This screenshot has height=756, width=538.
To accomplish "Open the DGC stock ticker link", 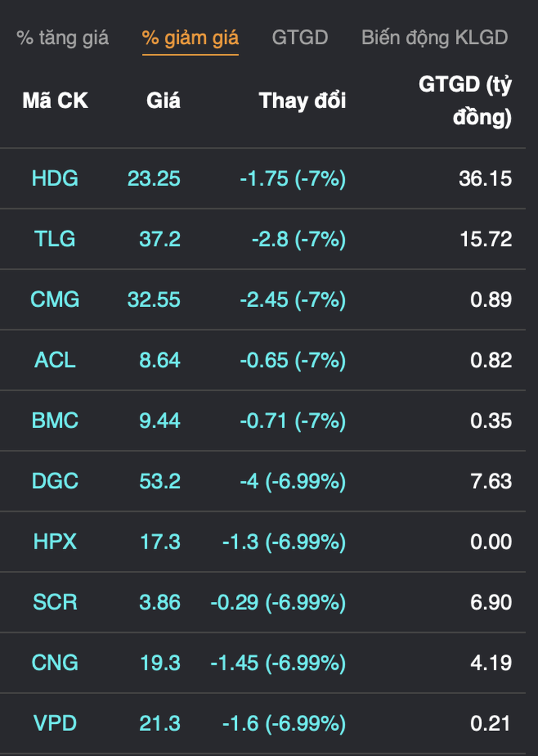I will coord(55,481).
